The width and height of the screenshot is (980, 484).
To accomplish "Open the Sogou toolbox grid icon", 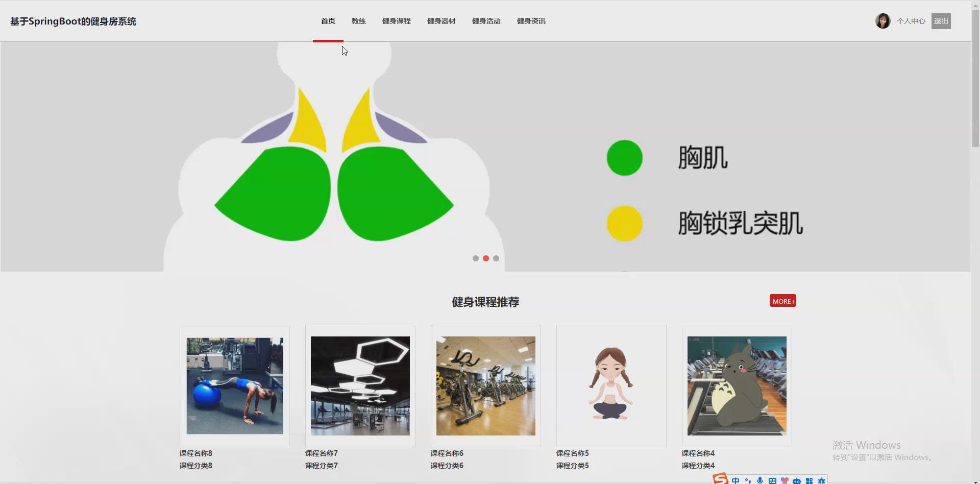I will click(810, 480).
